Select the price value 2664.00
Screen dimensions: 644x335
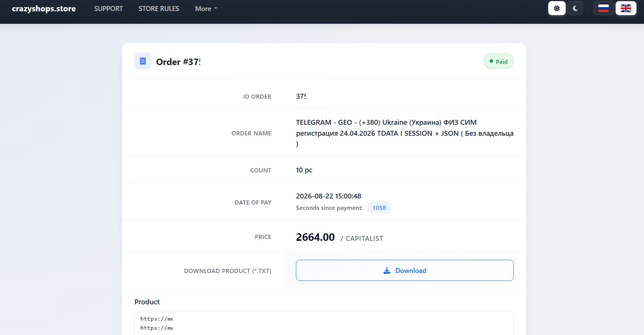(315, 237)
